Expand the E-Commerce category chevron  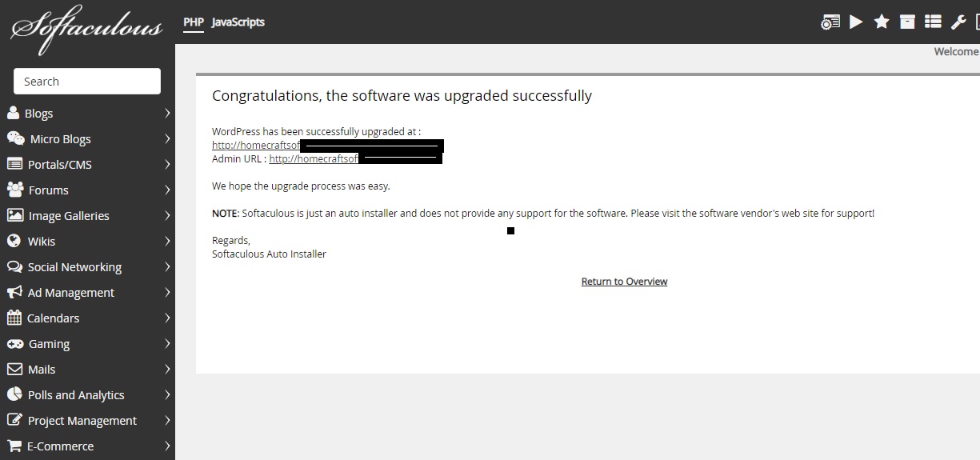167,446
